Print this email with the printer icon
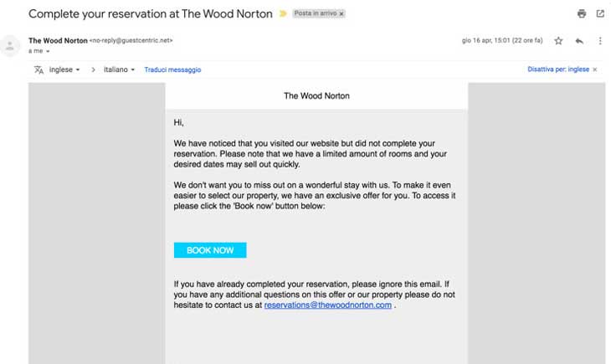The width and height of the screenshot is (611, 364). pos(582,13)
